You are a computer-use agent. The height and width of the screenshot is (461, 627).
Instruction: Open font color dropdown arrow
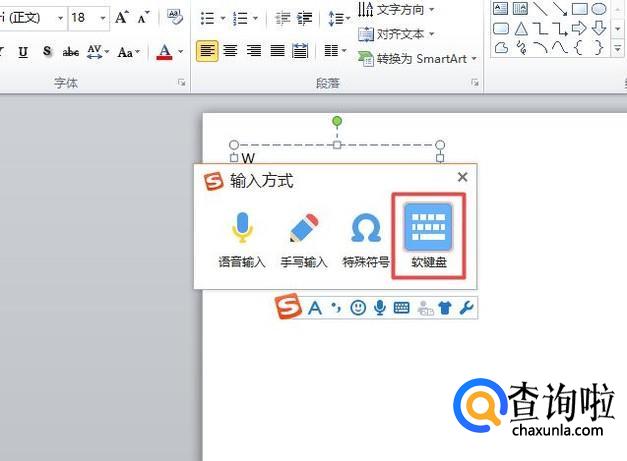(181, 52)
